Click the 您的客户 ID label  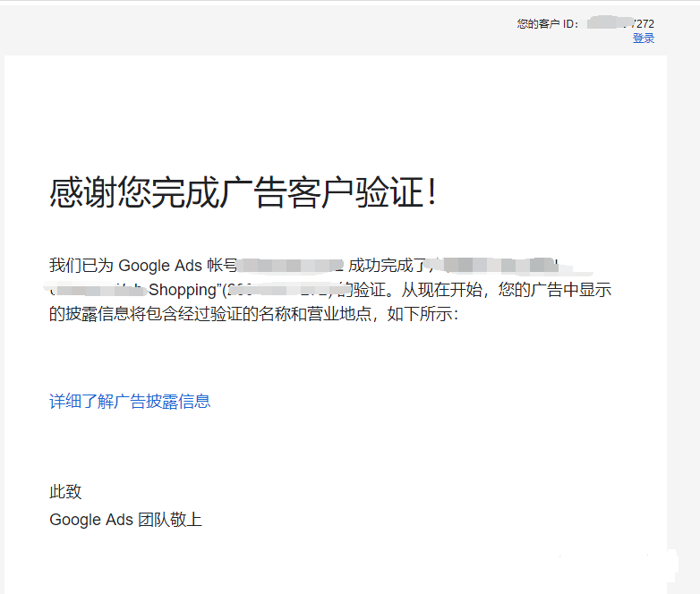click(548, 24)
